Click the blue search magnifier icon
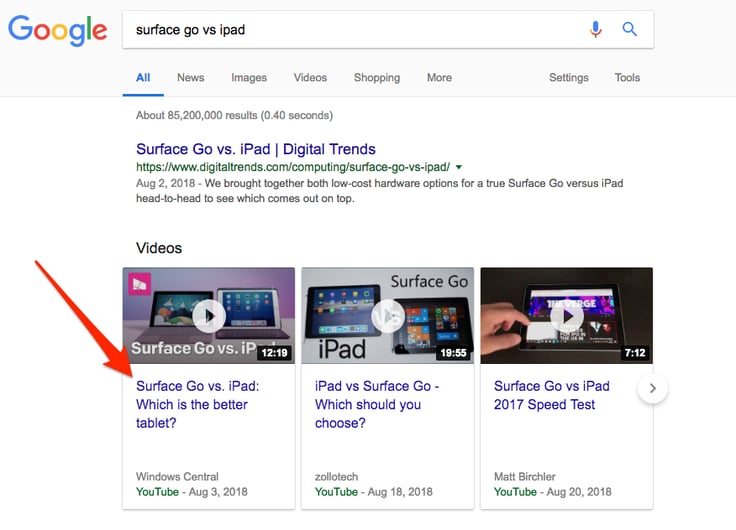736x530 pixels. tap(629, 29)
